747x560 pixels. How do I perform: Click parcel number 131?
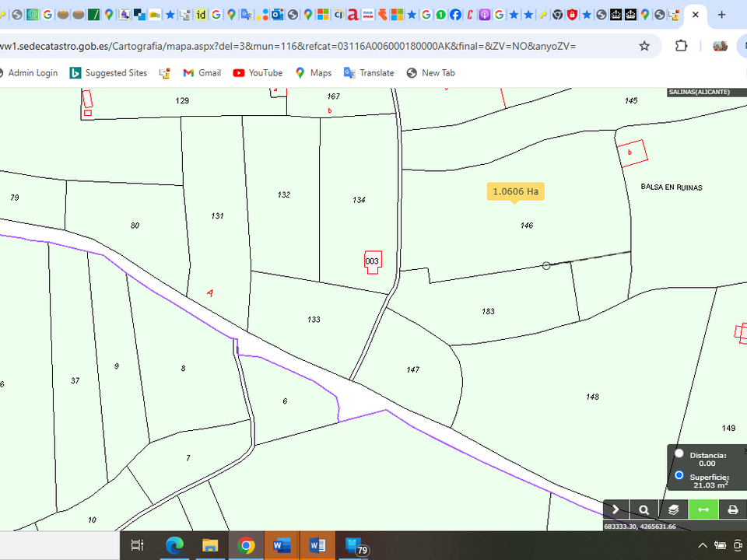click(x=217, y=215)
